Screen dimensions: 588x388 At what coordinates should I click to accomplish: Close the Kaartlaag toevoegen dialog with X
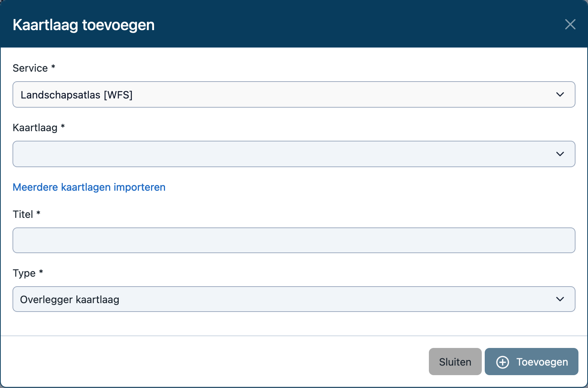570,24
